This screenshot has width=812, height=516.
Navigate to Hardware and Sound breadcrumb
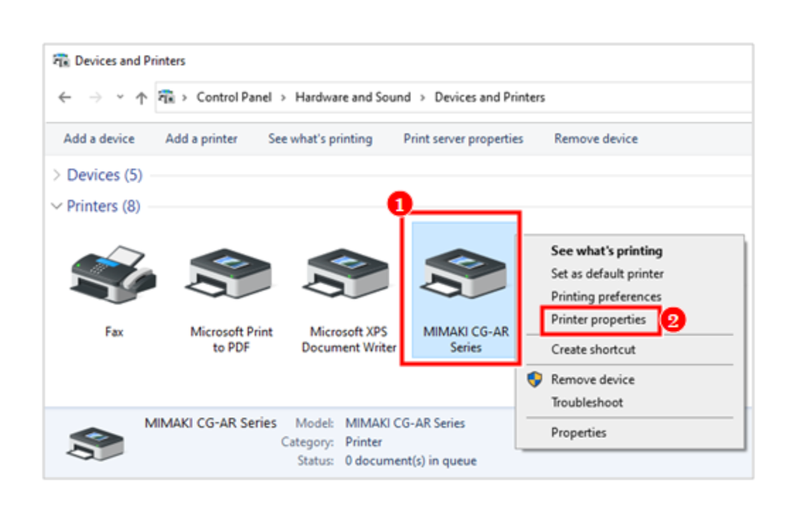pyautogui.click(x=353, y=98)
